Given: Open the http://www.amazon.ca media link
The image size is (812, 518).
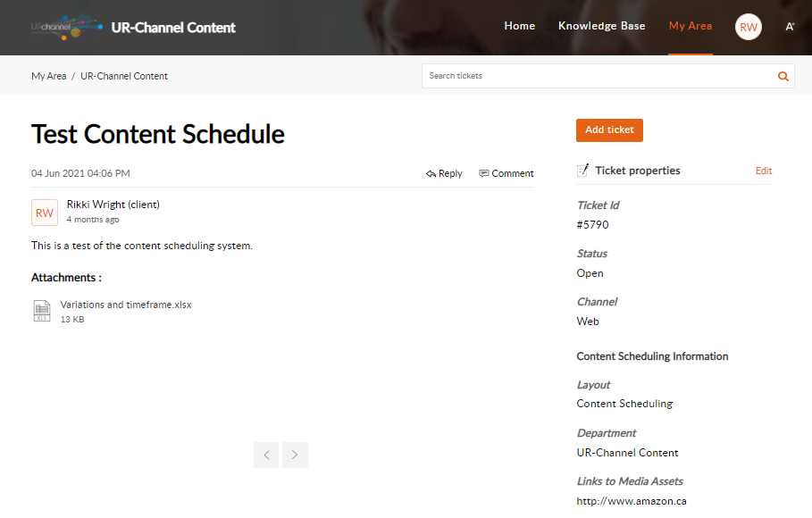Looking at the screenshot, I should tap(632, 501).
